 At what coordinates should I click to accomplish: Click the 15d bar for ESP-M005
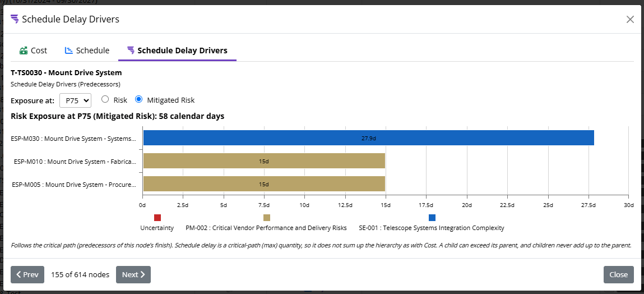264,184
